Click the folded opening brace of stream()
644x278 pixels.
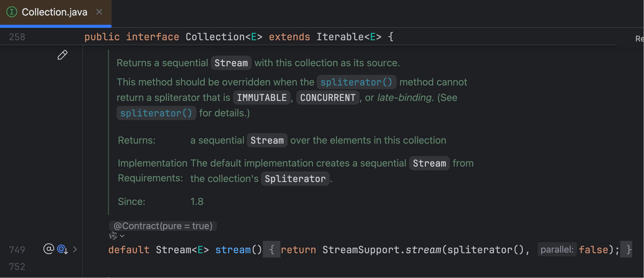(271, 250)
